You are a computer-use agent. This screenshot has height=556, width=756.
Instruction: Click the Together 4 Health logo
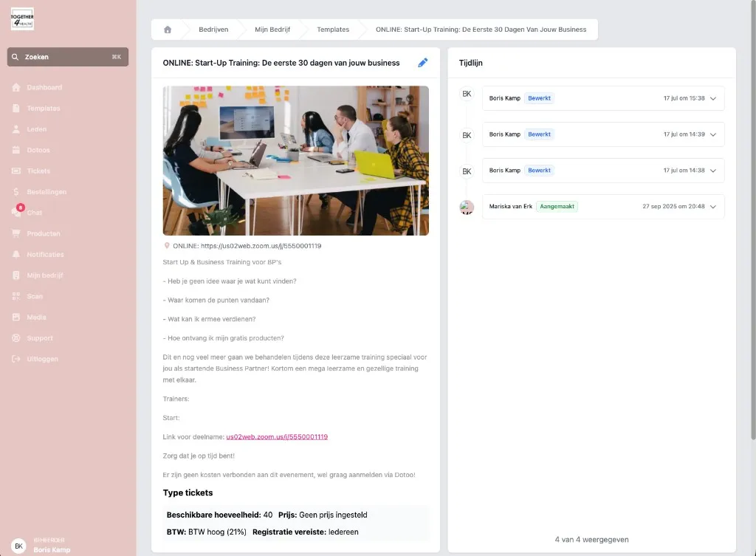coord(22,19)
